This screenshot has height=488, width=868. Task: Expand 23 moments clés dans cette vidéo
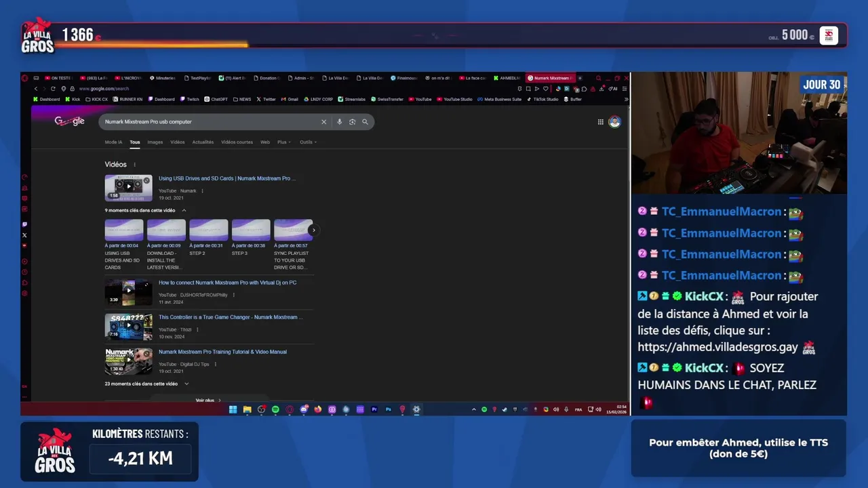tap(186, 384)
